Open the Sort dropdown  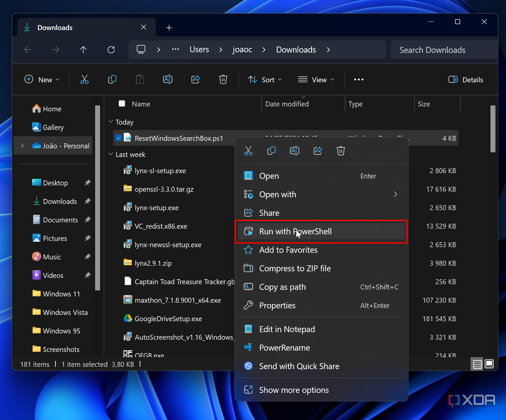pyautogui.click(x=265, y=79)
